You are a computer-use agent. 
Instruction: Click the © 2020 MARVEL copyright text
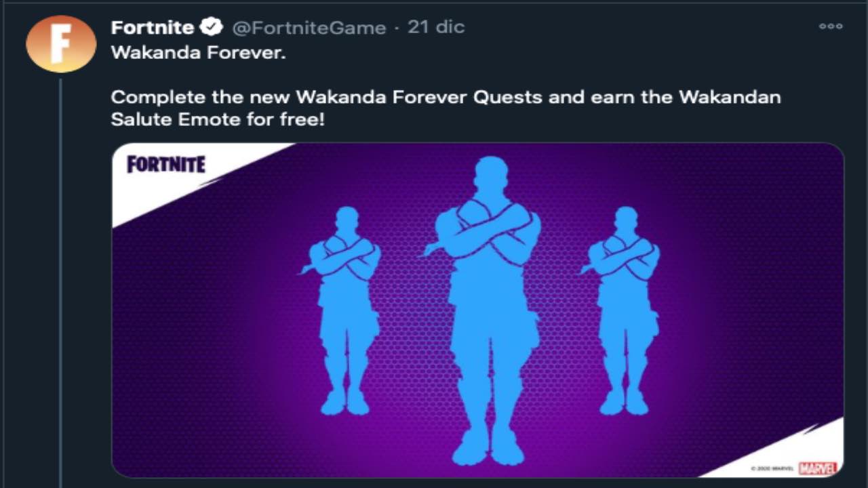(772, 469)
